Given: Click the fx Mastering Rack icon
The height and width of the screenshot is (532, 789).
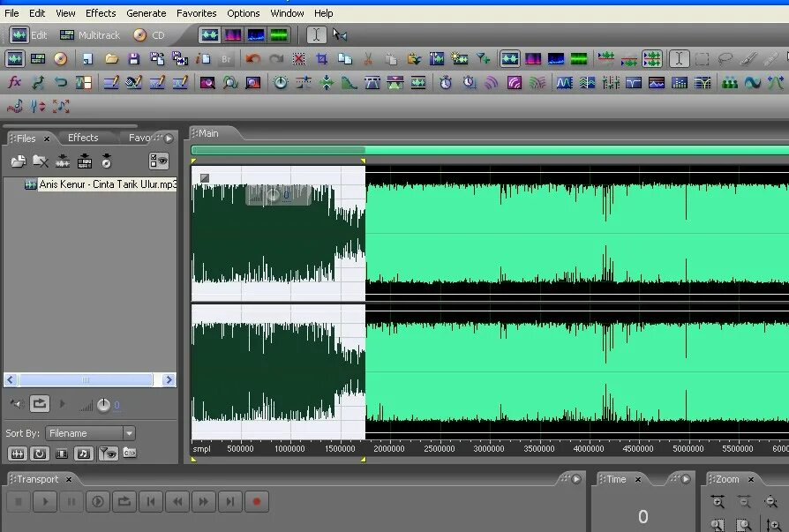Looking at the screenshot, I should (15, 82).
